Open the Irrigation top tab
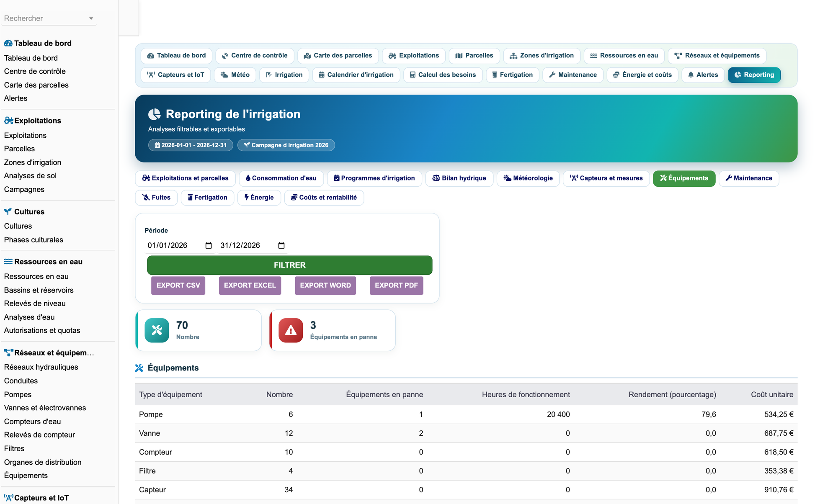Viewport: 815px width, 504px height. coord(284,75)
